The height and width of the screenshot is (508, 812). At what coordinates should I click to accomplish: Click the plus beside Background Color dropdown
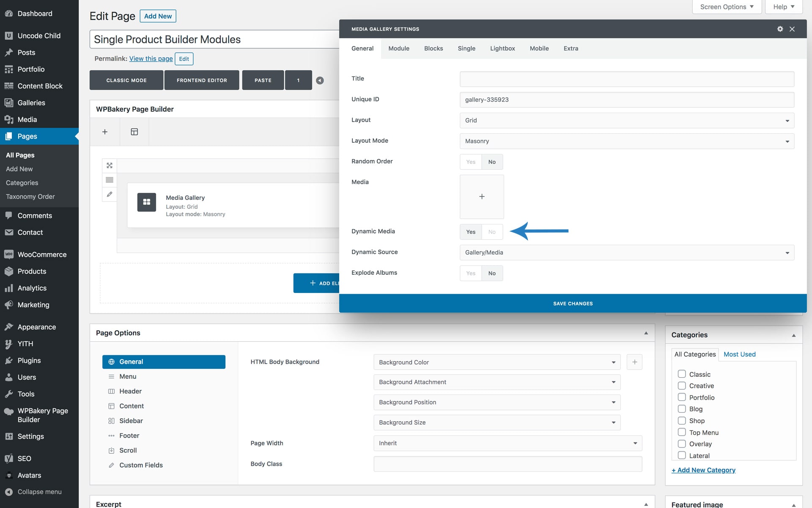[634, 362]
